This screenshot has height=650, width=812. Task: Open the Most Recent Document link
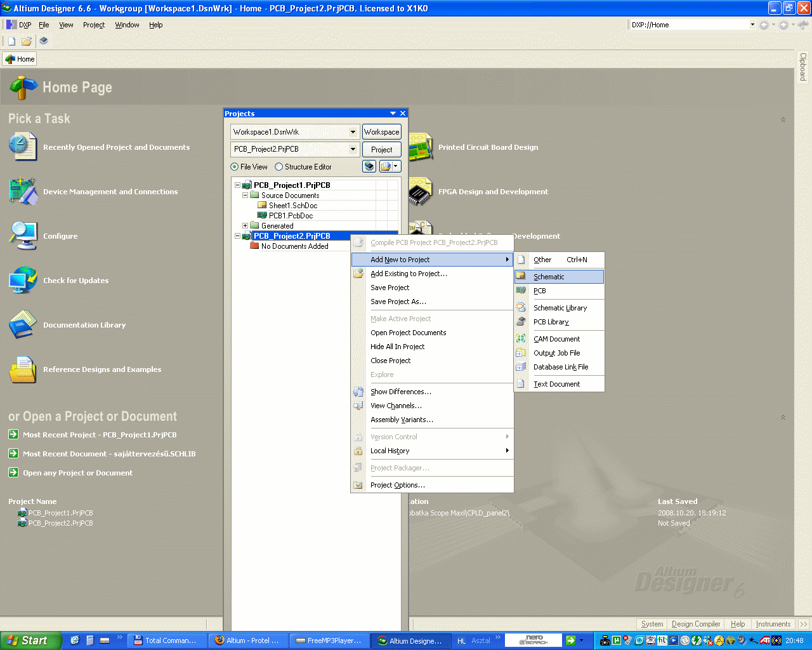click(x=109, y=454)
